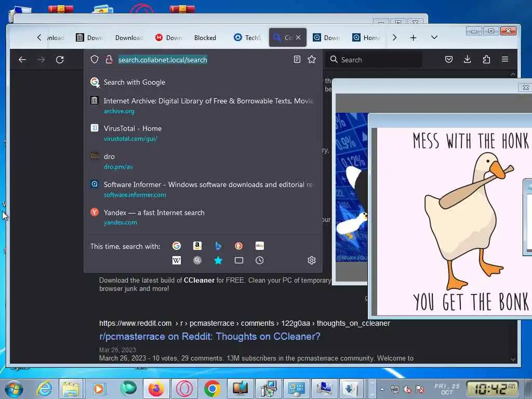Viewport: 532px width, 399px height.
Task: Search history using the clock icon
Action: click(x=260, y=260)
